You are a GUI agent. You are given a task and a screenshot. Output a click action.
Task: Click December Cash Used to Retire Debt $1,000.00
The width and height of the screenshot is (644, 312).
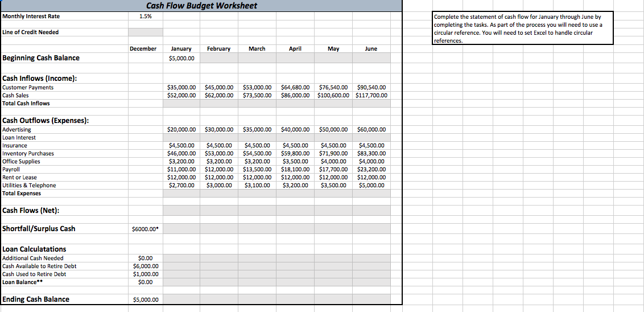(x=146, y=274)
